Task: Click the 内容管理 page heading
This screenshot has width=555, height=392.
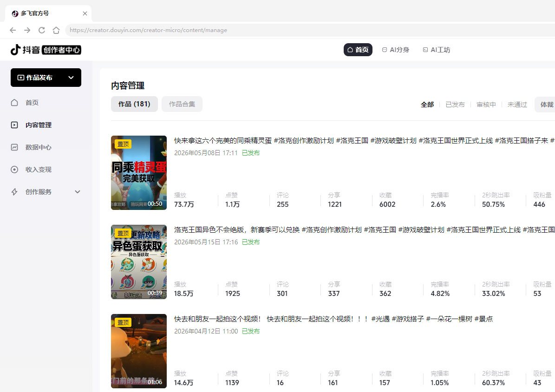Action: coord(128,86)
